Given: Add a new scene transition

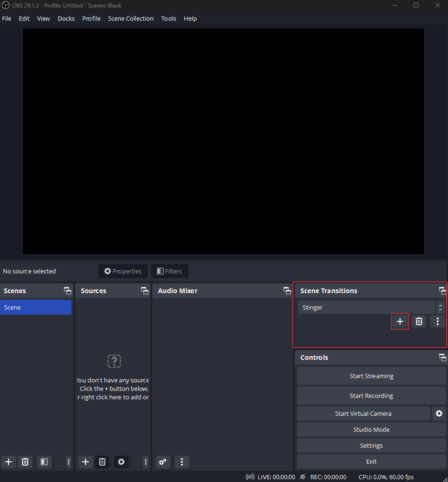Looking at the screenshot, I should tap(400, 321).
